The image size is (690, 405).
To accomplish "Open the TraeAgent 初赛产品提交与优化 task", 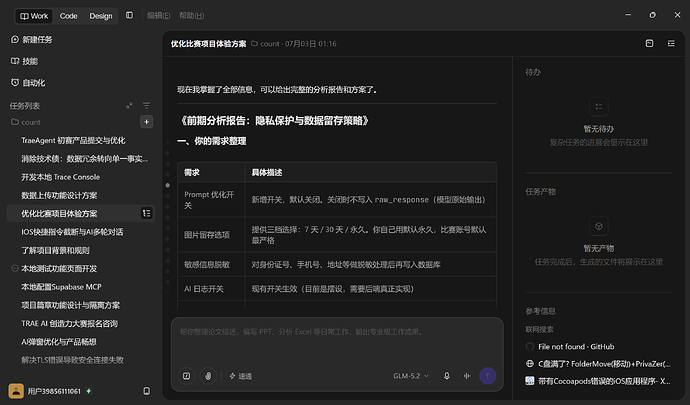I will [73, 140].
